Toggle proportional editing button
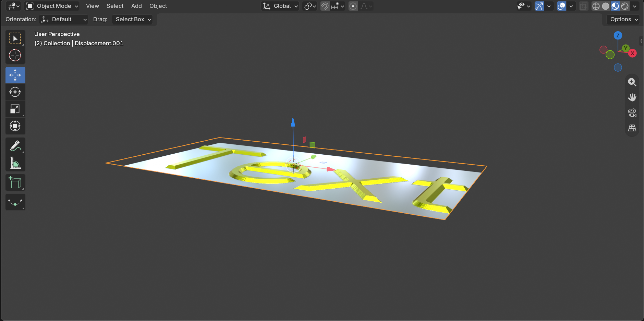Image resolution: width=644 pixels, height=321 pixels. pyautogui.click(x=353, y=6)
